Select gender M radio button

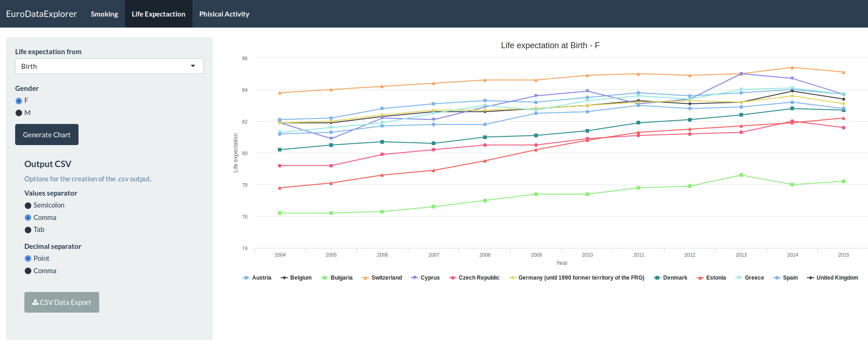(19, 113)
